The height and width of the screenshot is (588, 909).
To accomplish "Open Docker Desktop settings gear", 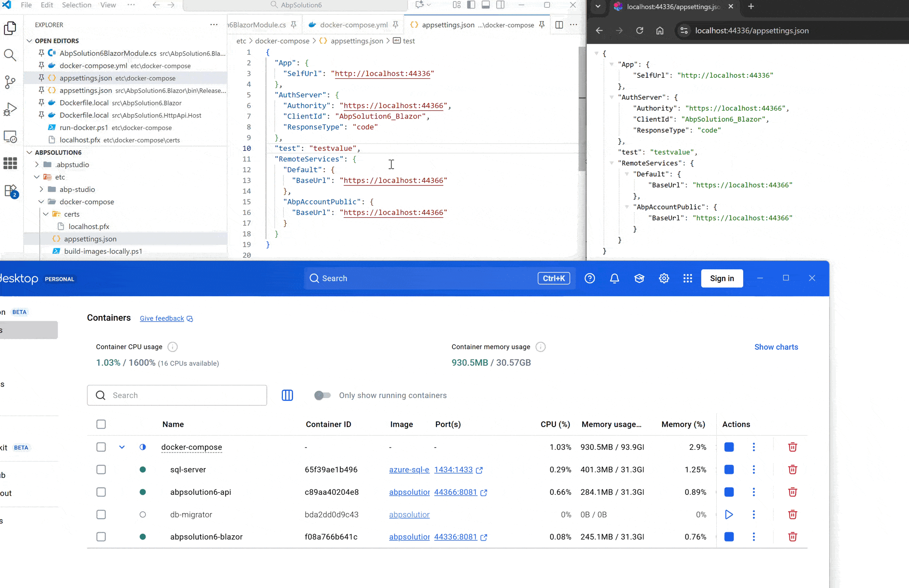I will (664, 278).
